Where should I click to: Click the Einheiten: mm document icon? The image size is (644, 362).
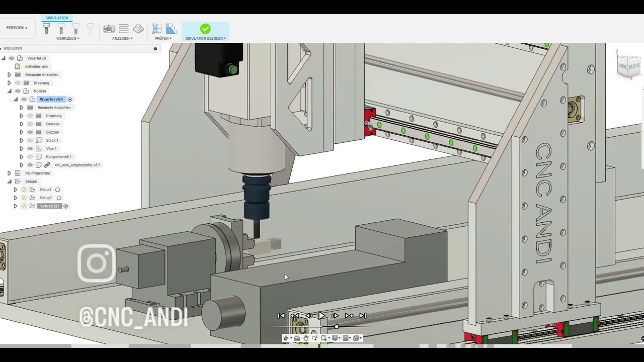click(x=18, y=66)
